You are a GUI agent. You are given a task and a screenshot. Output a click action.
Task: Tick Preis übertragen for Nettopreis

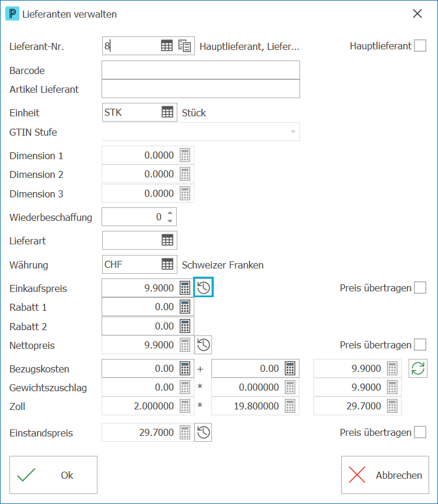click(420, 345)
